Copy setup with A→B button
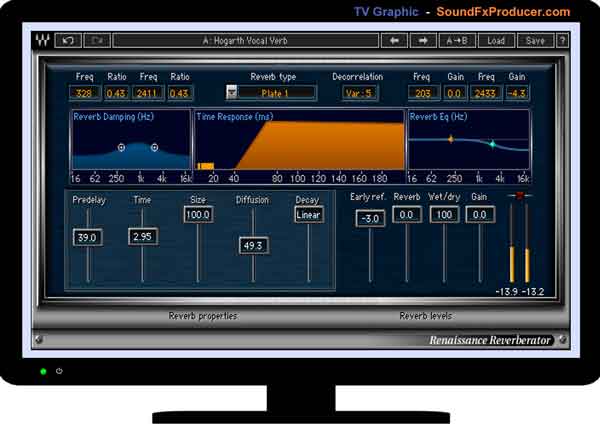This screenshot has height=424, width=600. click(x=457, y=41)
